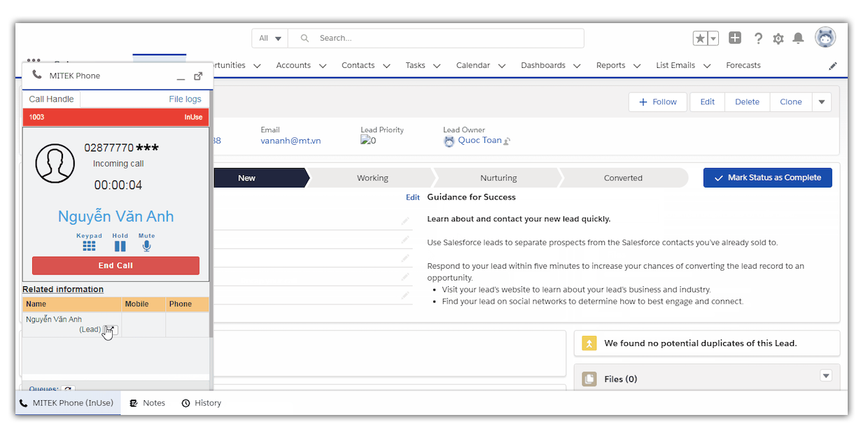Refresh the Queues list
The height and width of the screenshot is (436, 868).
point(67,389)
